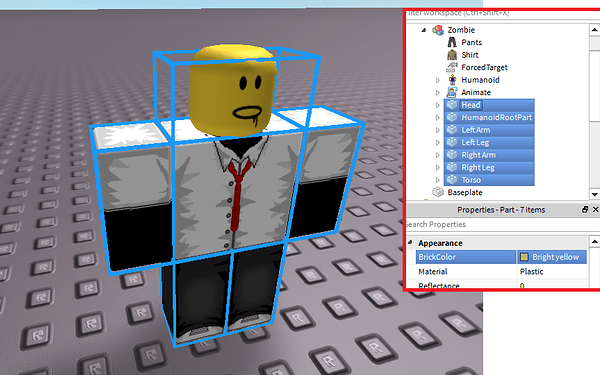Select the Shirt item

point(470,55)
